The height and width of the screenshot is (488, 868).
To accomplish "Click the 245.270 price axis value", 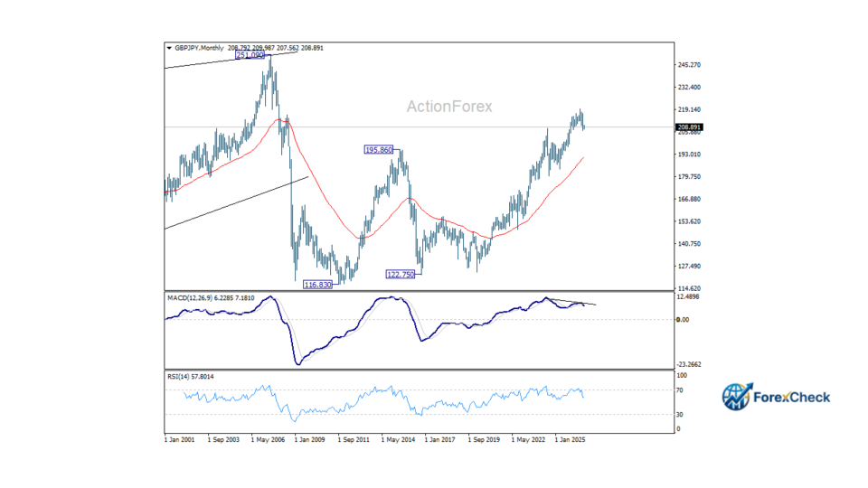I will [689, 65].
